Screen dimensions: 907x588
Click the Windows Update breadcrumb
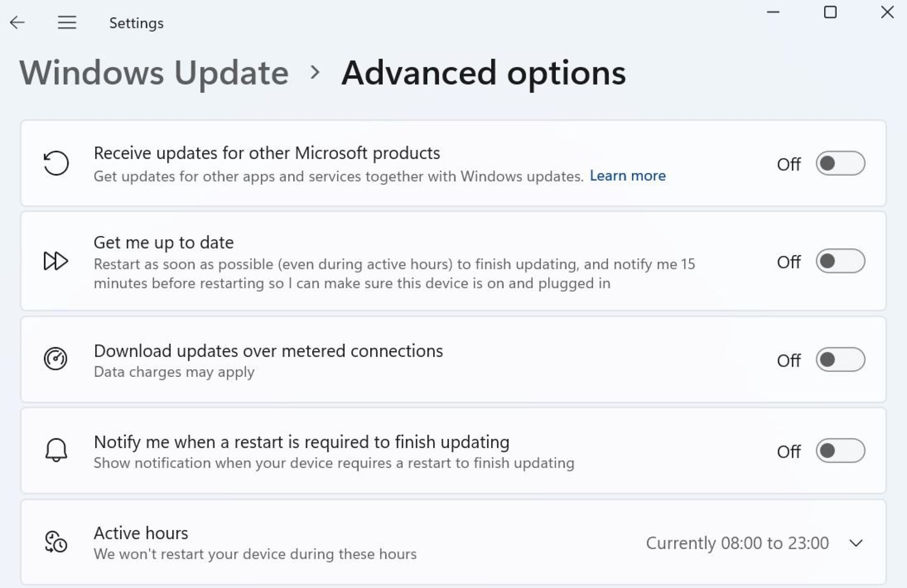pyautogui.click(x=154, y=73)
